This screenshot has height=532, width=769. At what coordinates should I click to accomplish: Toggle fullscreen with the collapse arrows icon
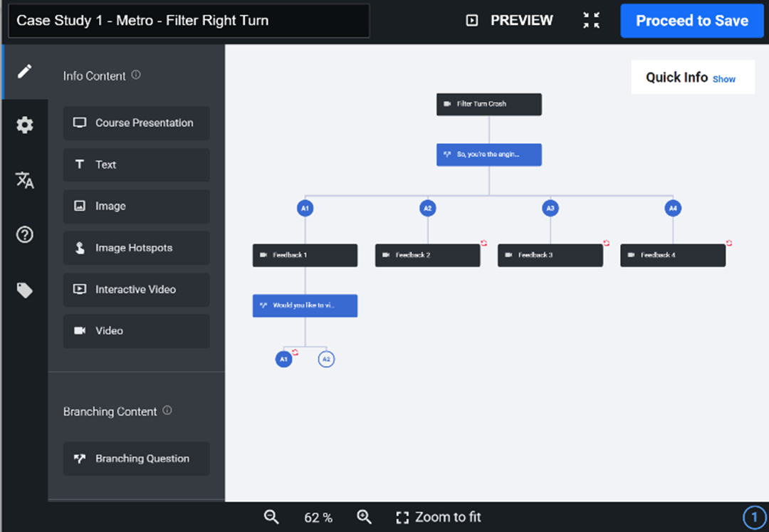(591, 21)
